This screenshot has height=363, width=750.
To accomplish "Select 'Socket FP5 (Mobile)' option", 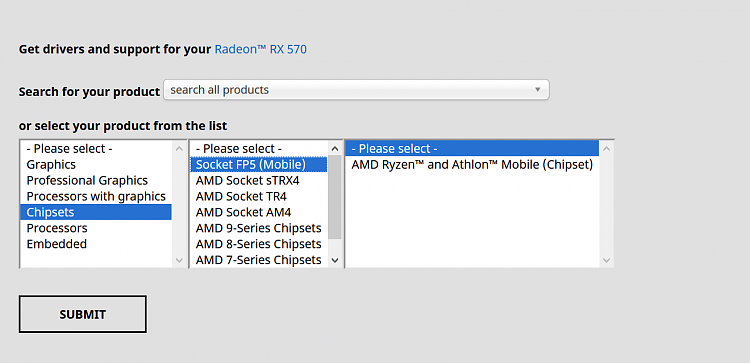I will tap(259, 165).
